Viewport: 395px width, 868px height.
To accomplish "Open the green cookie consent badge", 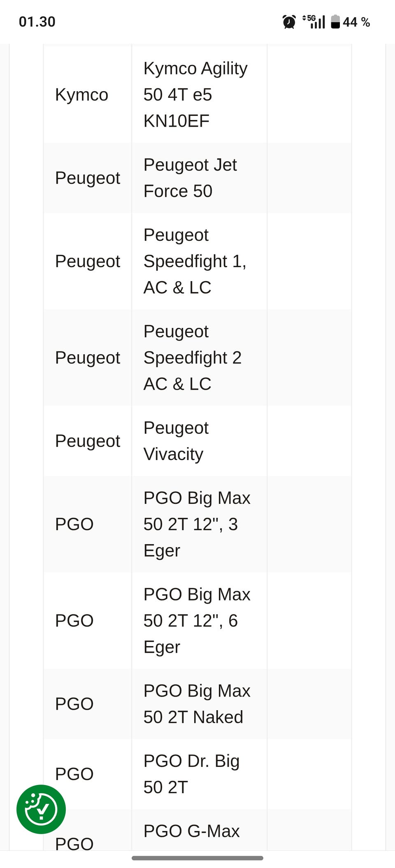I will click(41, 809).
